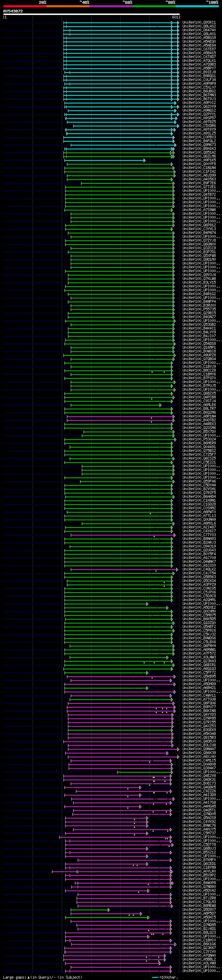Select hit label UniRef100_C0LF34
This screenshot has width=222, height=980.
coord(199,80)
